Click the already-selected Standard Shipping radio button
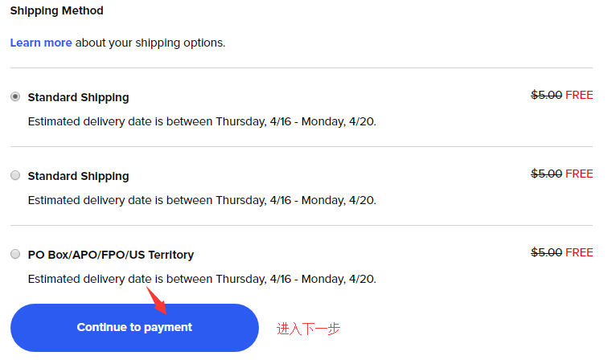The width and height of the screenshot is (612, 364). tap(15, 96)
